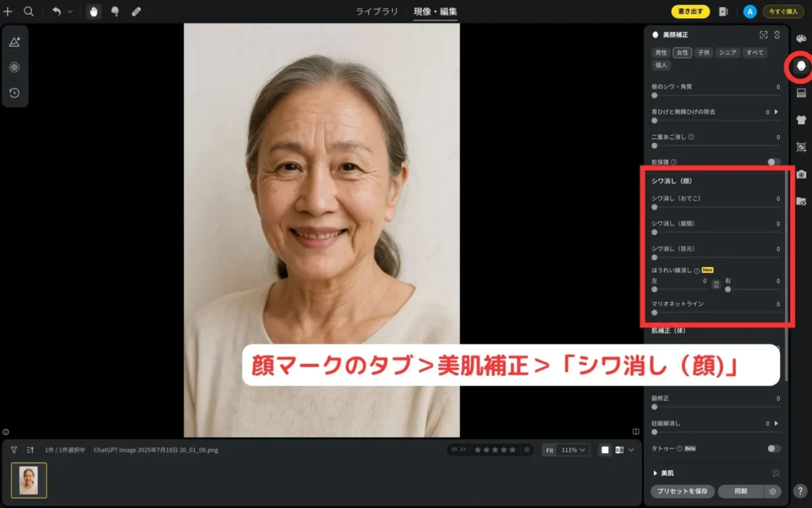Select the すべて filter
Screen dimensions: 812x508
click(754, 52)
